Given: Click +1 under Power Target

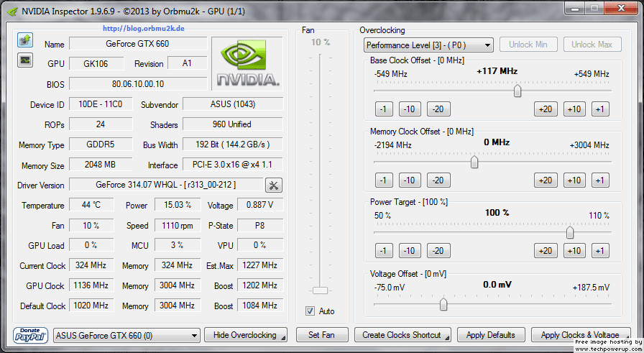Looking at the screenshot, I should pos(600,251).
